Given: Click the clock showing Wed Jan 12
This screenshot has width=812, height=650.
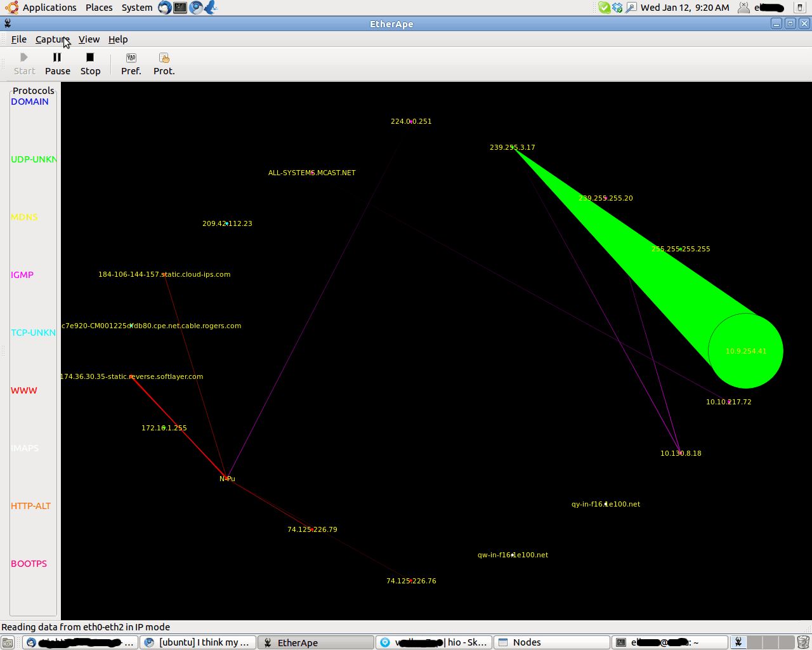Looking at the screenshot, I should [685, 8].
